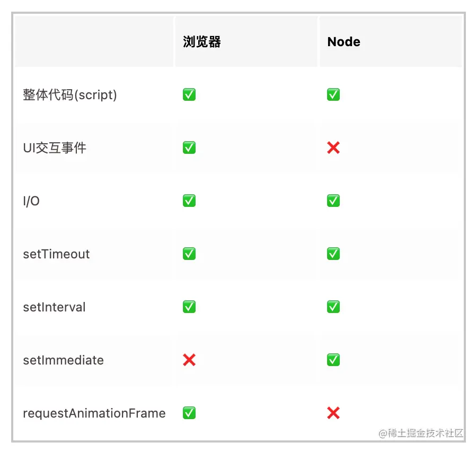
Task: Click the browser checkmark for UI交互事件
Action: [189, 148]
